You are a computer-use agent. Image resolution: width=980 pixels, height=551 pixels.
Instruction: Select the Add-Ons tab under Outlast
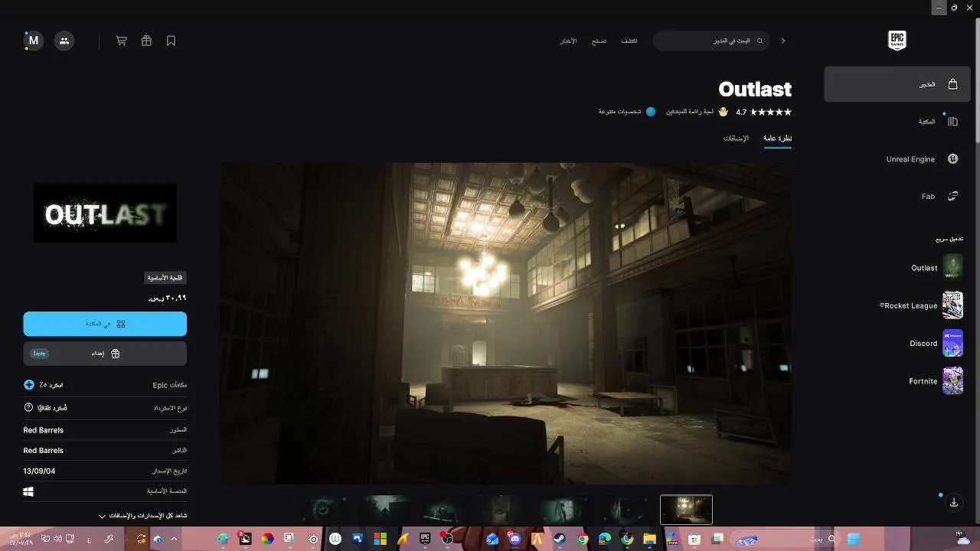tap(736, 139)
